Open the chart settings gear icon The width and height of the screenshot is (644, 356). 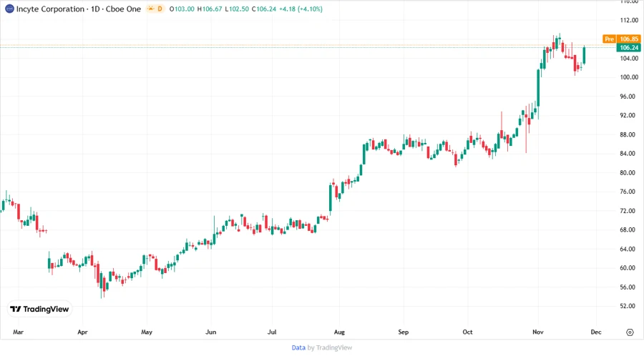tap(630, 332)
